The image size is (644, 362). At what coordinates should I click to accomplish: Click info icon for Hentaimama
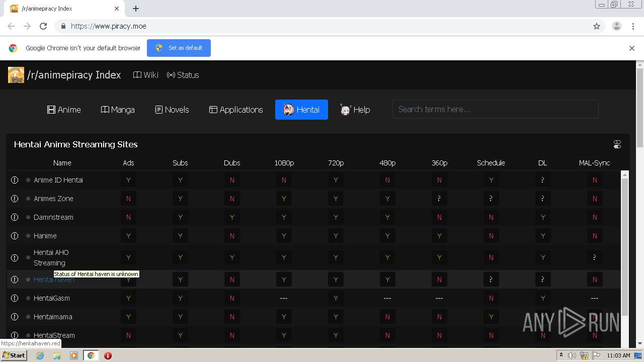[x=15, y=317]
